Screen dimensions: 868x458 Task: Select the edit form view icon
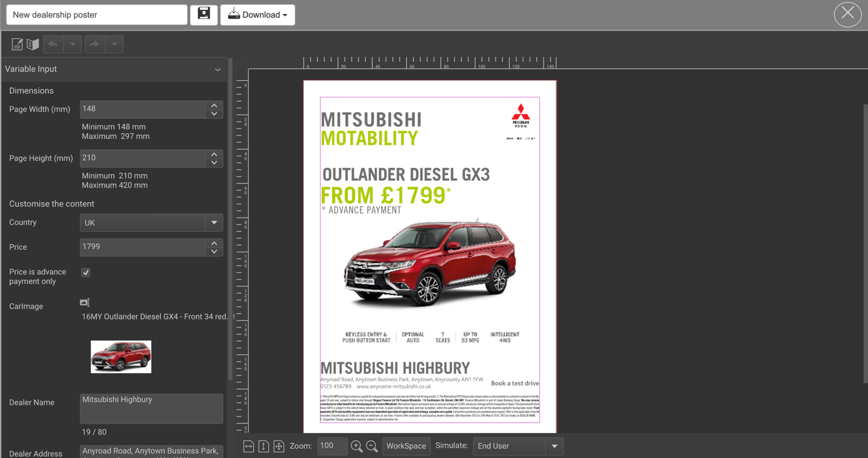(17, 44)
